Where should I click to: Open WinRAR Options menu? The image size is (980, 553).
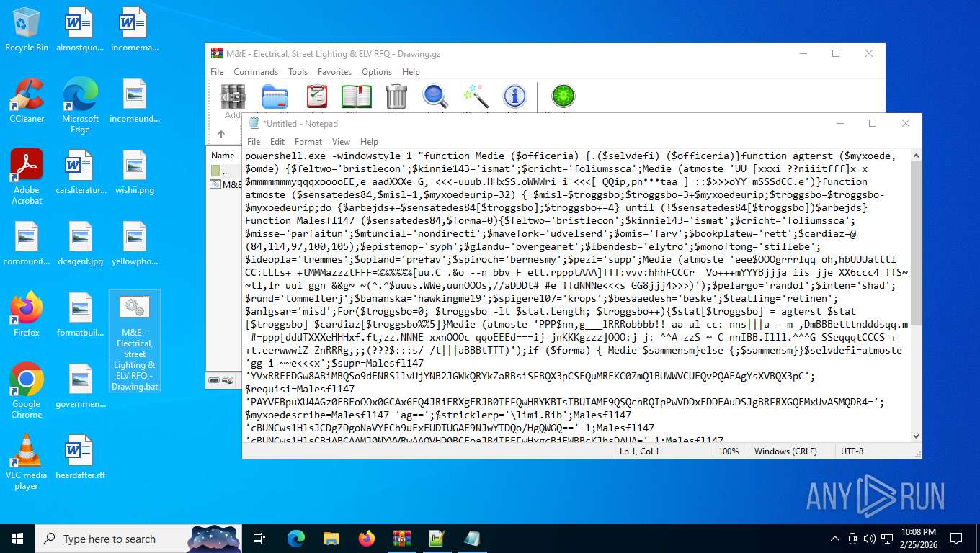click(377, 72)
